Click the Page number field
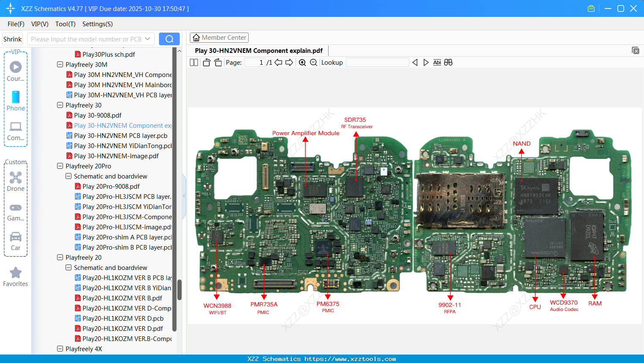The width and height of the screenshot is (644, 363). click(255, 63)
